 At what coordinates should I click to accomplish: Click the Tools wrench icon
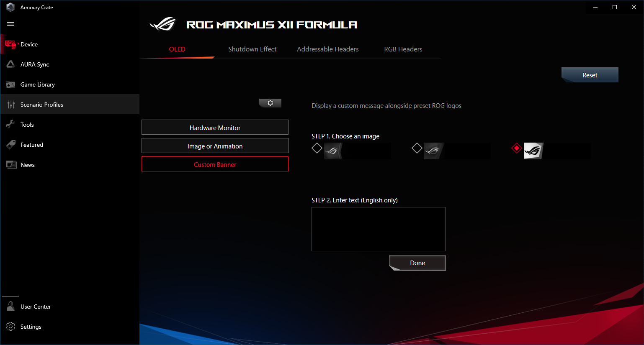tap(10, 124)
